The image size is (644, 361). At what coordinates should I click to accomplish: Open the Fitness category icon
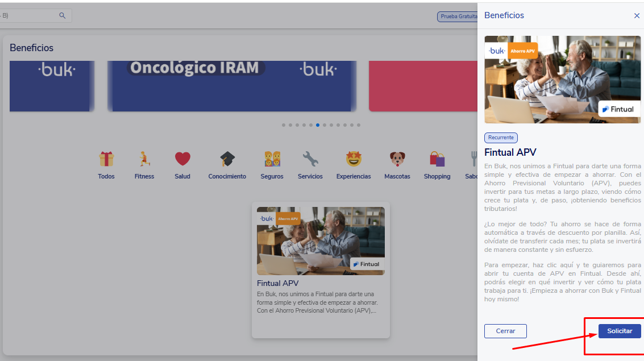(144, 159)
